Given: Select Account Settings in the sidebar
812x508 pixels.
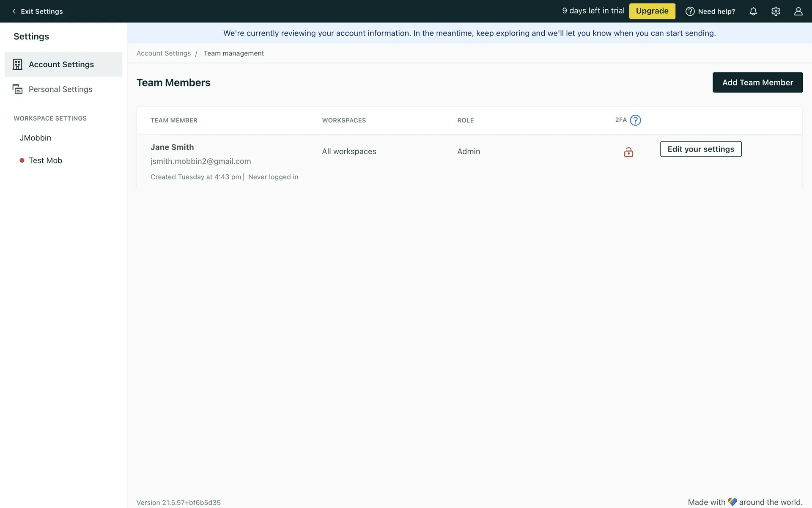Looking at the screenshot, I should pyautogui.click(x=61, y=64).
